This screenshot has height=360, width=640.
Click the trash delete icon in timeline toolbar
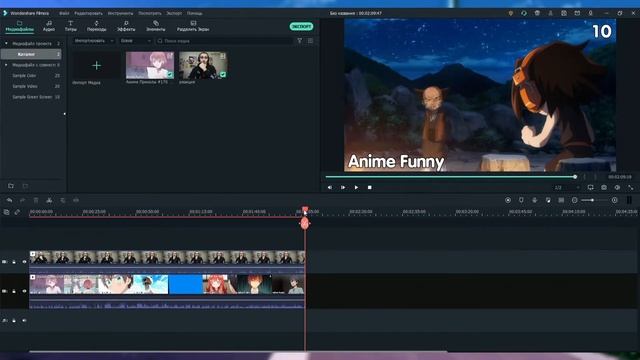[x=36, y=200]
